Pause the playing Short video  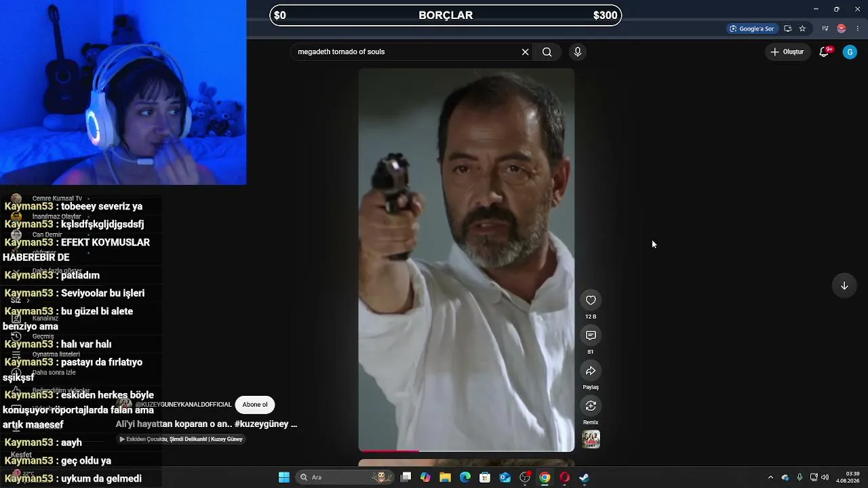467,260
